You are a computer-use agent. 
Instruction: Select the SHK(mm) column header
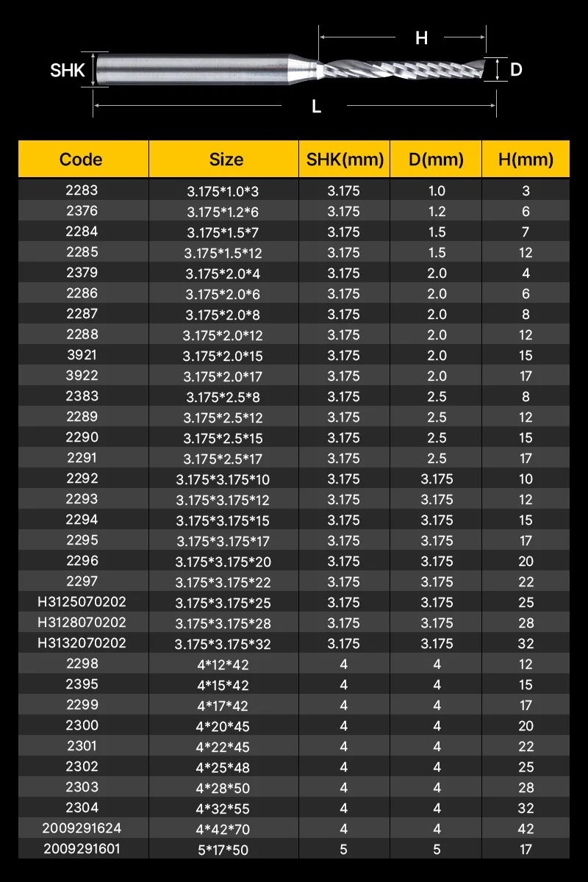pyautogui.click(x=343, y=159)
